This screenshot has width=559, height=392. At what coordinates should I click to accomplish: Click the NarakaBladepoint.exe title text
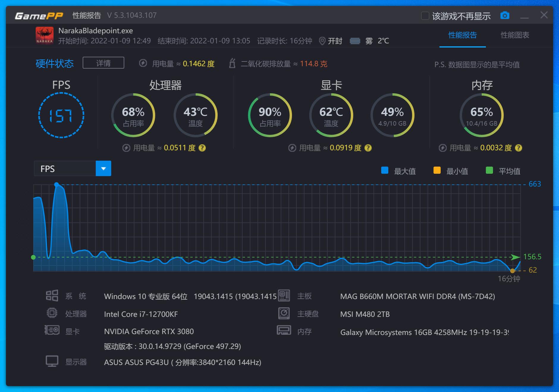(96, 31)
